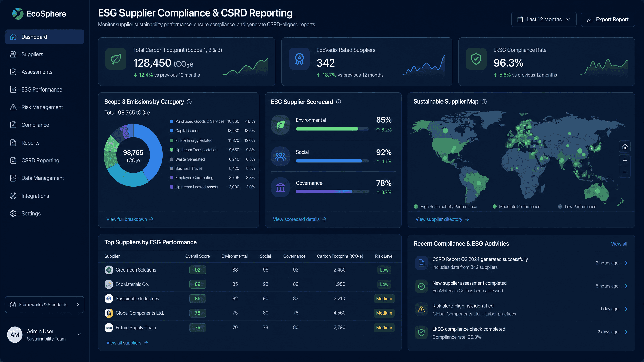Reset the map with the home icon
This screenshot has height=362, width=644.
point(625,147)
